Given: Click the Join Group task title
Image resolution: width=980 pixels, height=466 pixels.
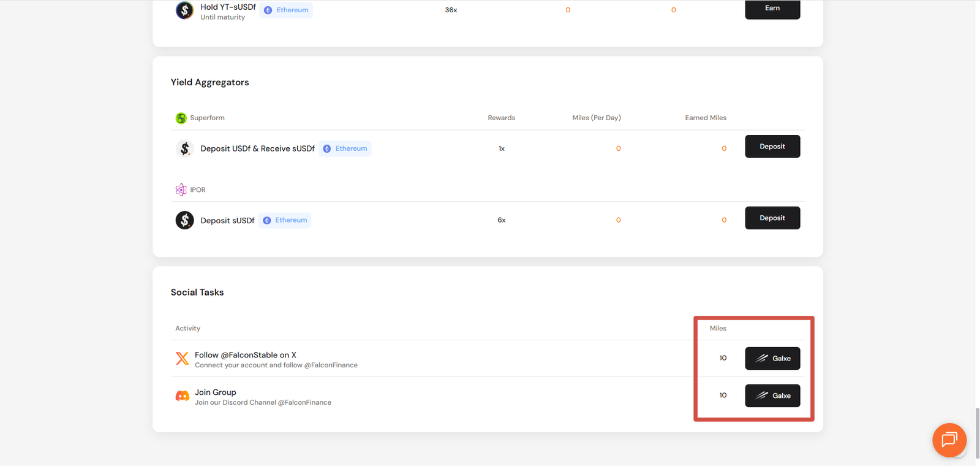Looking at the screenshot, I should 215,392.
